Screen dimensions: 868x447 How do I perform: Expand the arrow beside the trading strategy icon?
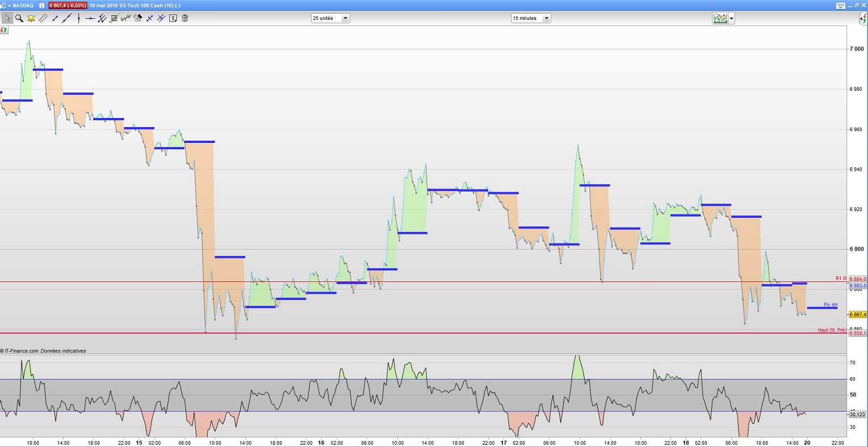[x=731, y=18]
